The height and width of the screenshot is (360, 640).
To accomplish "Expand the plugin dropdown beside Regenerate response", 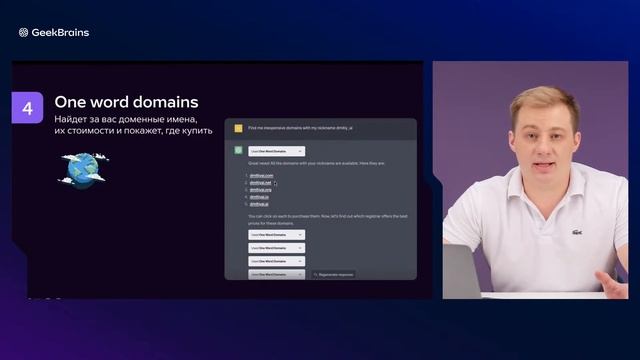I will 276,274.
